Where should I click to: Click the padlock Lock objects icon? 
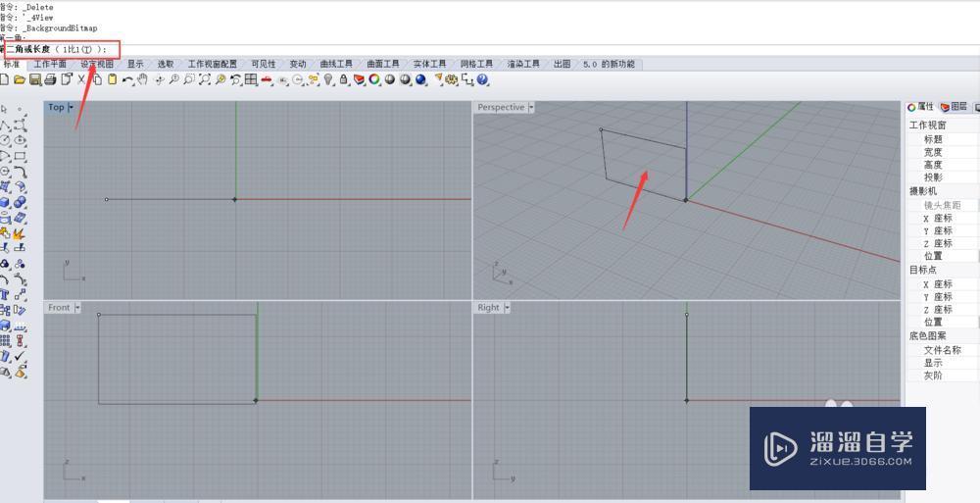(x=343, y=79)
